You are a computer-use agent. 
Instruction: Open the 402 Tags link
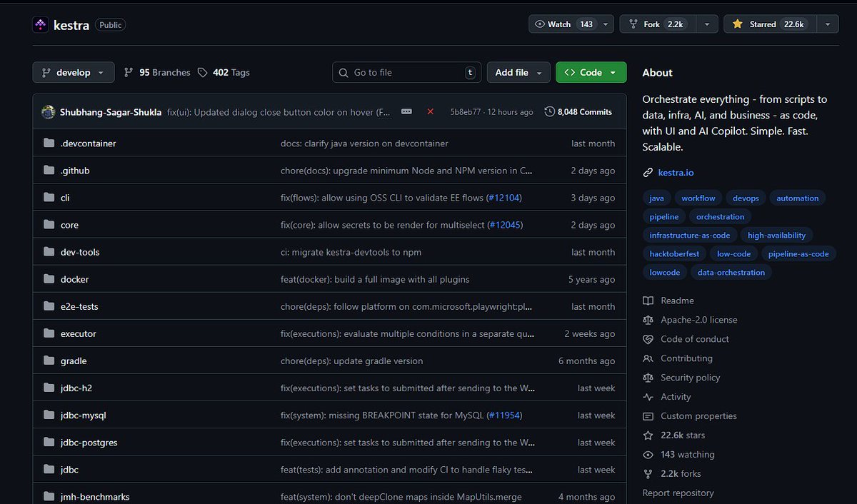click(x=224, y=73)
